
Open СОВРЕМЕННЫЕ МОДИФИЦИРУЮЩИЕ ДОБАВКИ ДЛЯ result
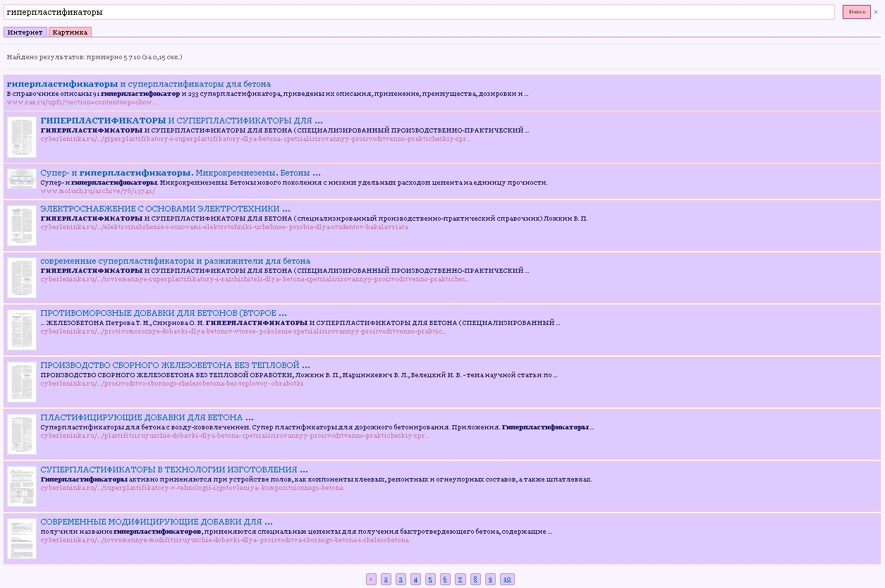tap(156, 522)
